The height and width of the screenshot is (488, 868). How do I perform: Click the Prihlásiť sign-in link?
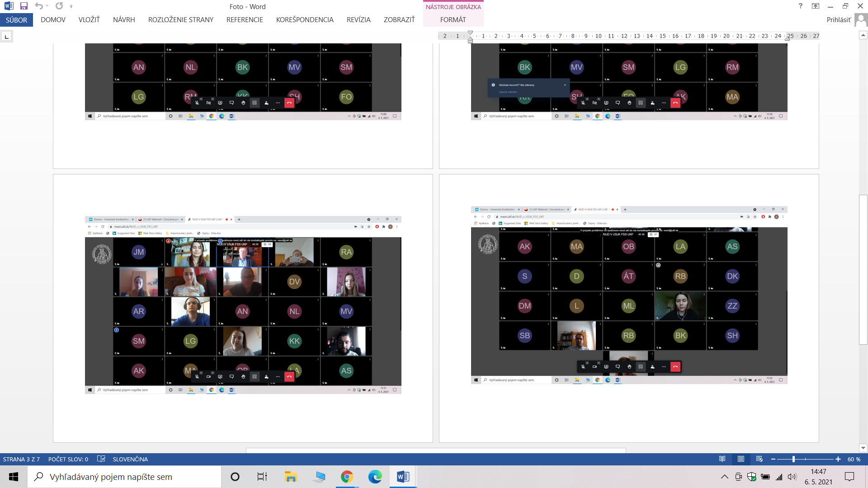coord(839,20)
